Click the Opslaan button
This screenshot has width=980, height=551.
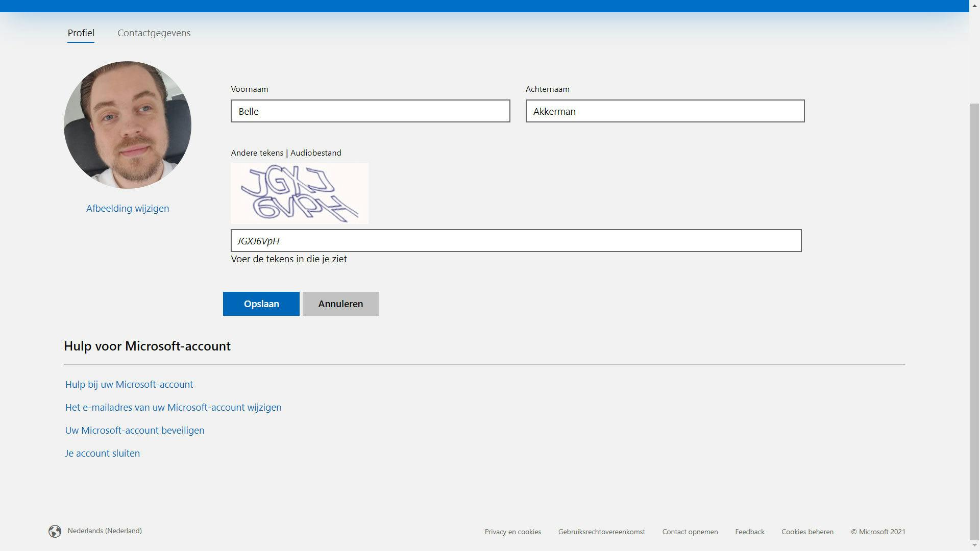click(261, 304)
